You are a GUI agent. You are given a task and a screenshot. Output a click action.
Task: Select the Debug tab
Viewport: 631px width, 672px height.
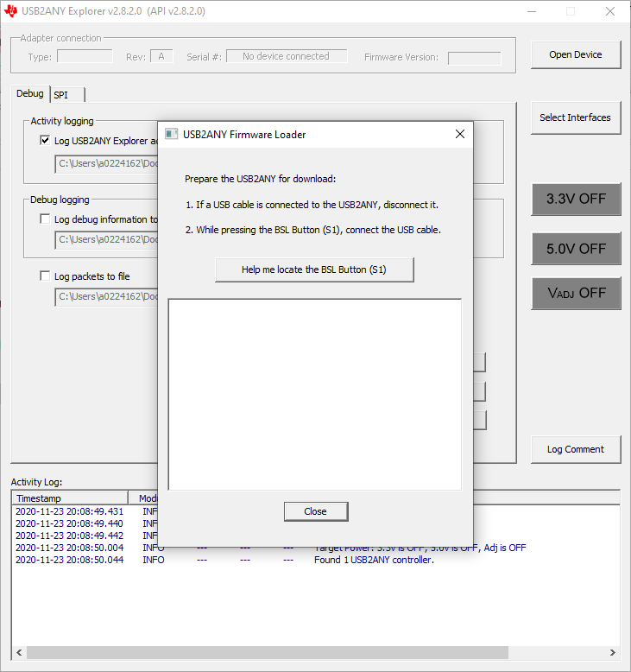[x=30, y=93]
